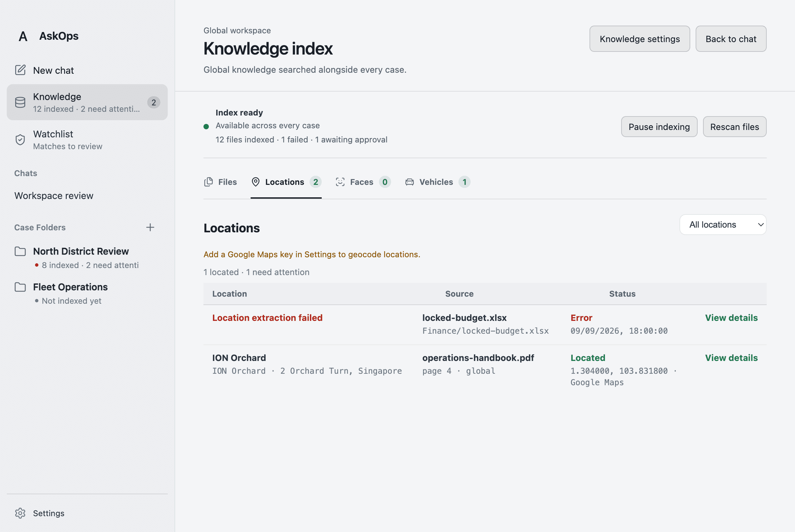The height and width of the screenshot is (532, 795).
Task: Open the North District Review case folder
Action: point(87,258)
